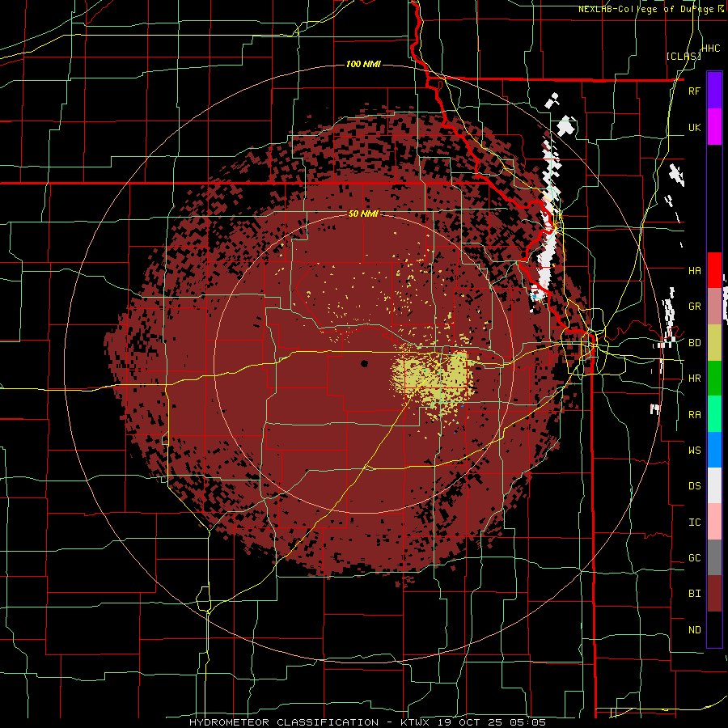Image resolution: width=728 pixels, height=728 pixels.
Task: Click the HA legend label
Action: [694, 271]
